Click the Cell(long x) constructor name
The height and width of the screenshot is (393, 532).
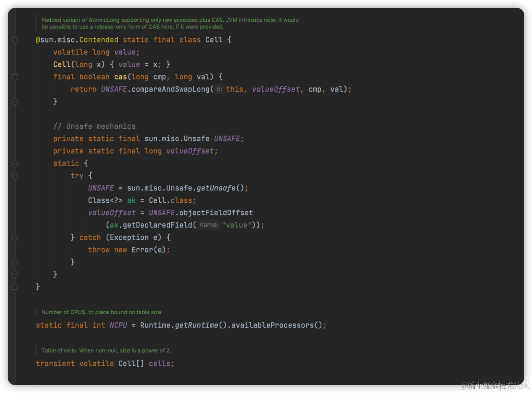[x=62, y=64]
